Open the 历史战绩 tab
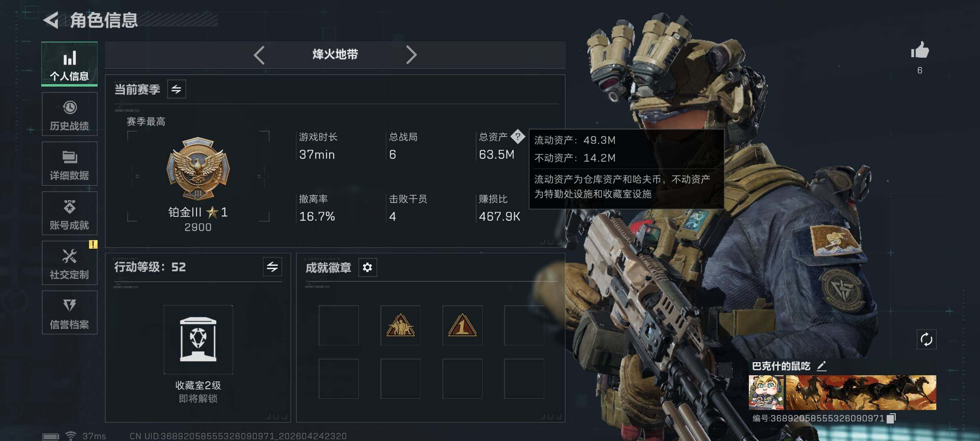980x441 pixels. tap(69, 114)
